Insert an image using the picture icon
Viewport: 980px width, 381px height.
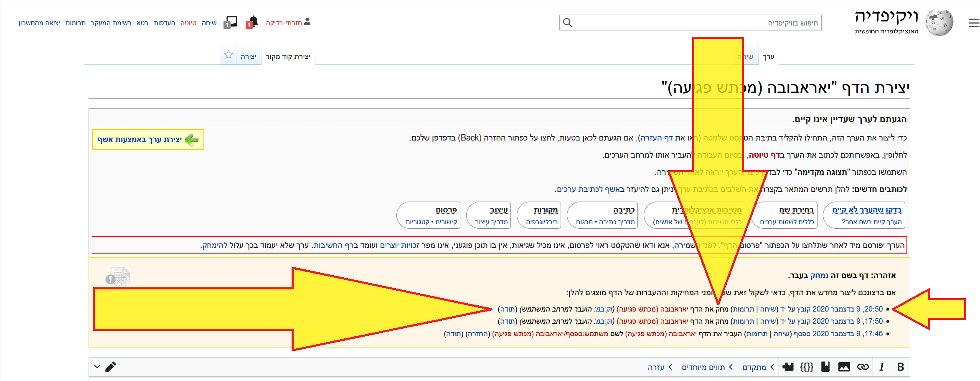pos(844,367)
